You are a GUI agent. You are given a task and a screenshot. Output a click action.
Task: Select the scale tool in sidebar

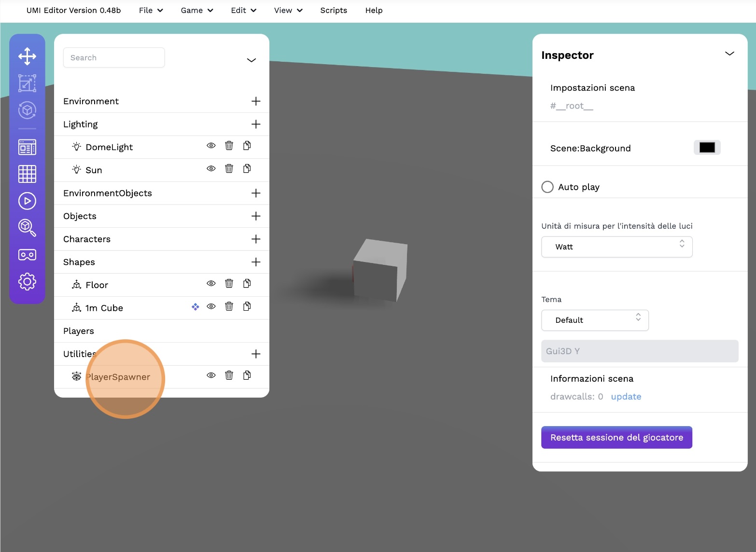27,83
